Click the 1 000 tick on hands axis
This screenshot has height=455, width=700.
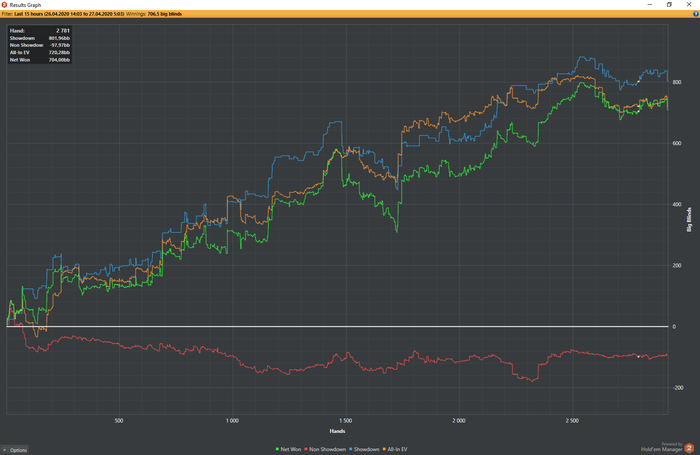tap(232, 421)
